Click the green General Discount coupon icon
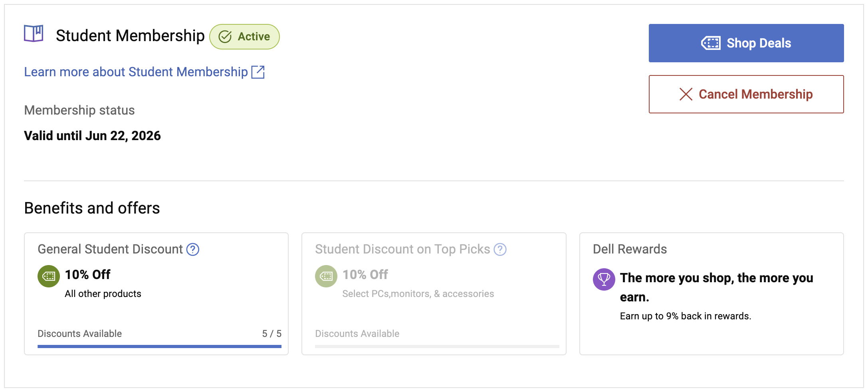The height and width of the screenshot is (392, 868). point(49,276)
